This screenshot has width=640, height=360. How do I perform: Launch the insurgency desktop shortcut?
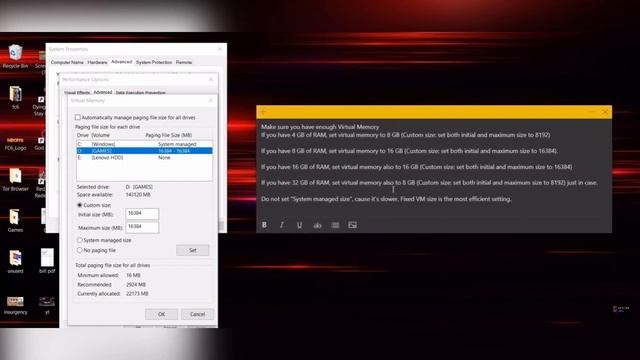15,305
